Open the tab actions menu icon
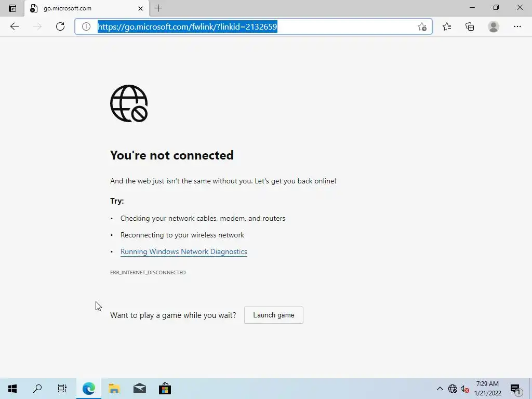The image size is (532, 399). tap(12, 8)
